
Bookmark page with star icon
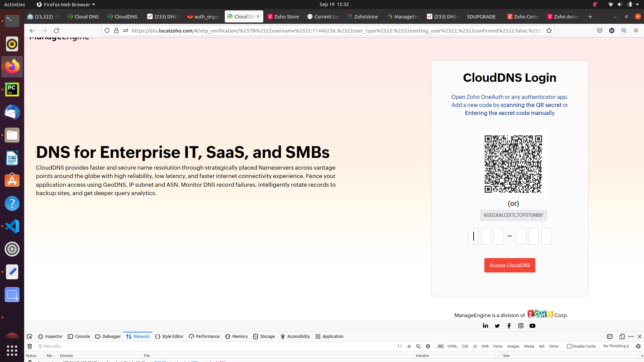coord(549,31)
